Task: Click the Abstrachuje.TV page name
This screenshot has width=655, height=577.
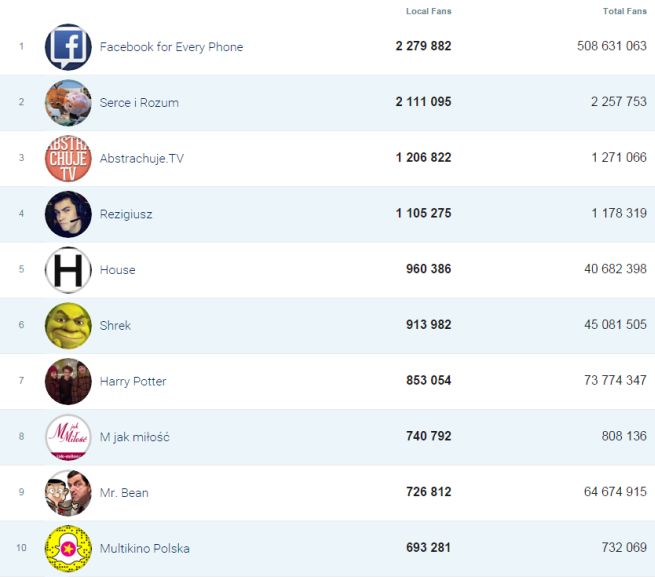Action: tap(142, 158)
